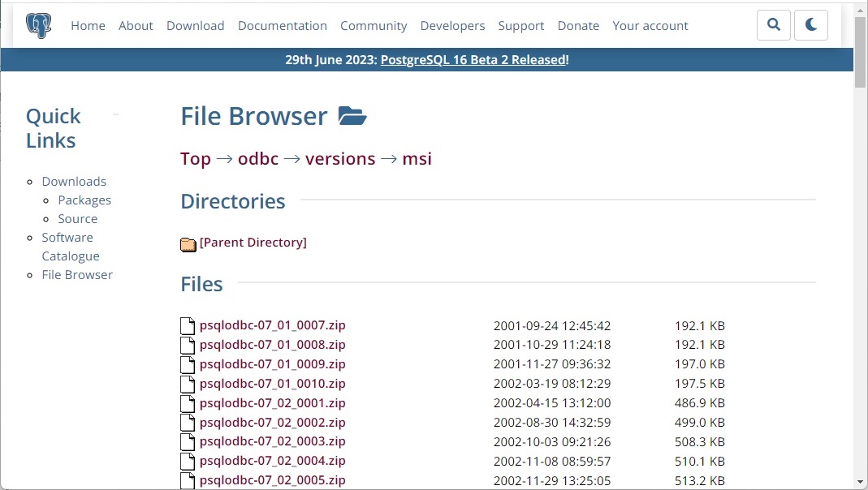Click date 2002-03-19 08:12:29
This screenshot has height=490, width=868.
pos(552,384)
